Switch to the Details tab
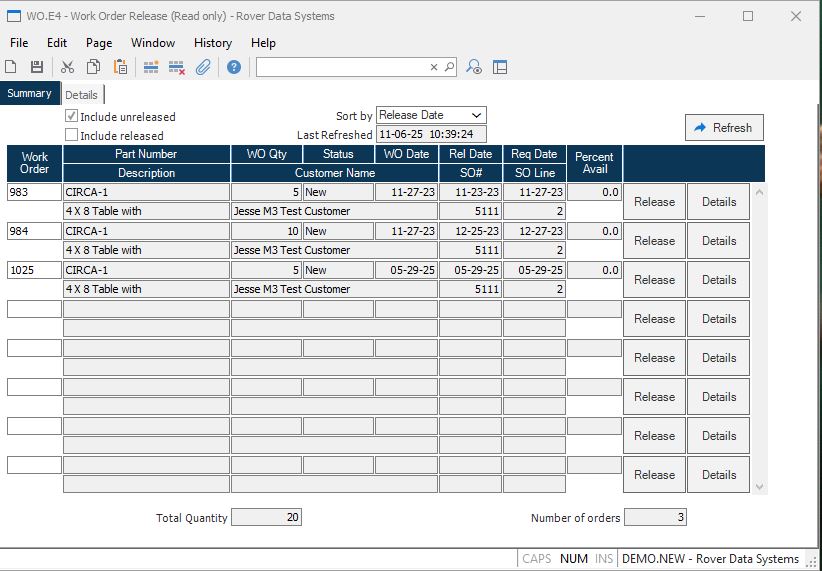 [81, 95]
